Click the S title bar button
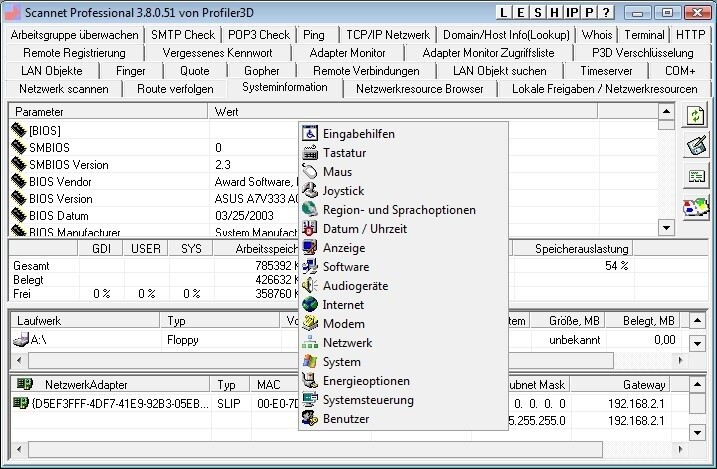The height and width of the screenshot is (469, 717). [538, 12]
